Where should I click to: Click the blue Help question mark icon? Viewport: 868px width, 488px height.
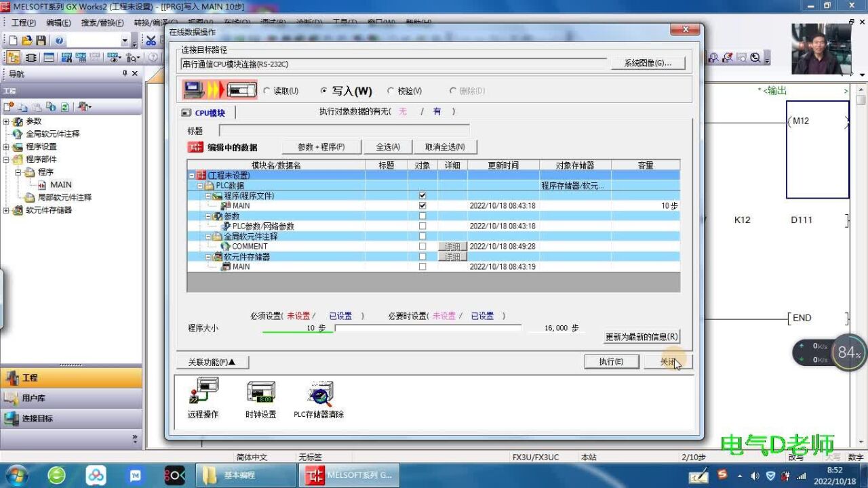[x=59, y=41]
